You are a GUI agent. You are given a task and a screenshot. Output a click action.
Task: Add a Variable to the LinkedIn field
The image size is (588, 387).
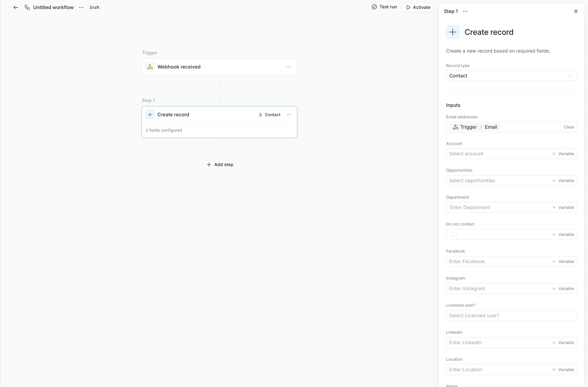tap(564, 343)
